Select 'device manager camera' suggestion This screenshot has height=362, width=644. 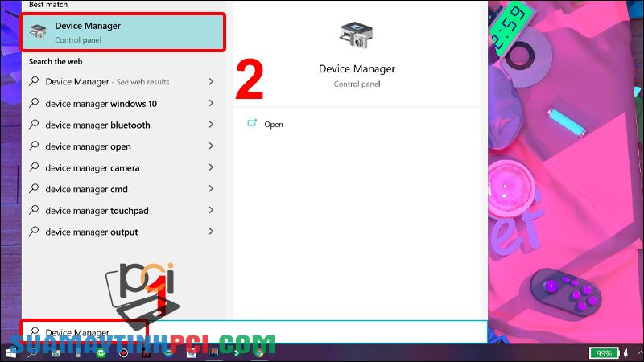pos(123,167)
